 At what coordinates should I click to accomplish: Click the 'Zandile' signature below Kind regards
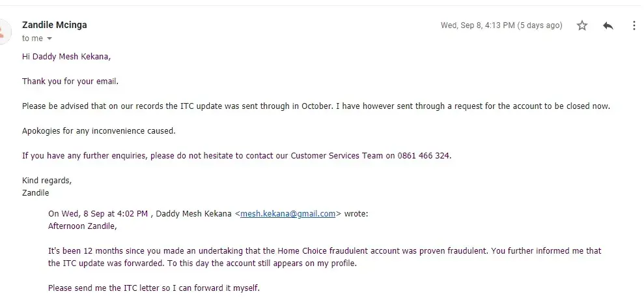coord(36,193)
